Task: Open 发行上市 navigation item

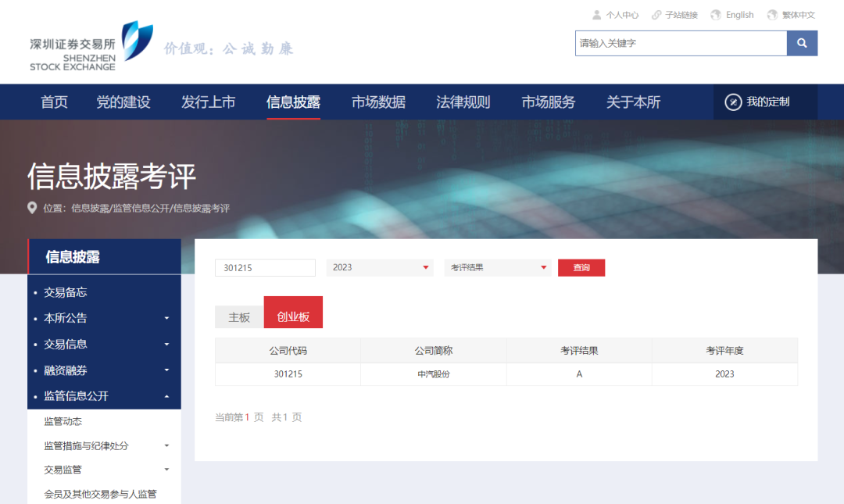Action: pyautogui.click(x=209, y=102)
